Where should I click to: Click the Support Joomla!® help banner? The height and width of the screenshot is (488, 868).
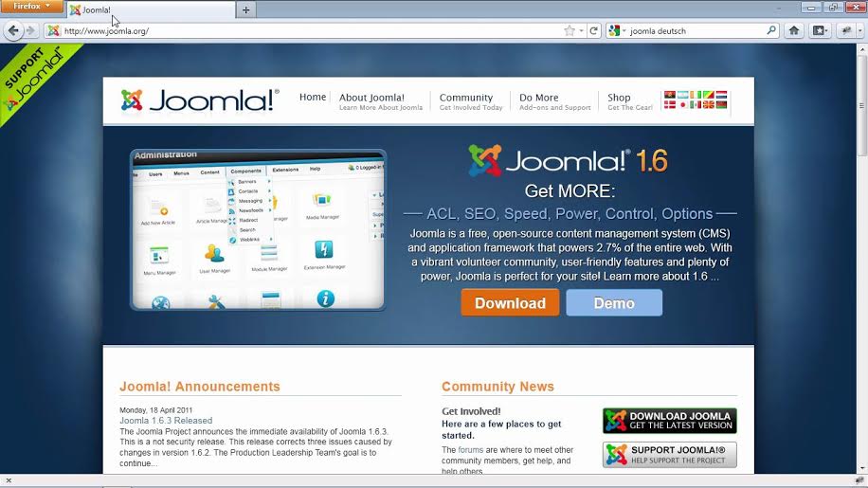(669, 454)
